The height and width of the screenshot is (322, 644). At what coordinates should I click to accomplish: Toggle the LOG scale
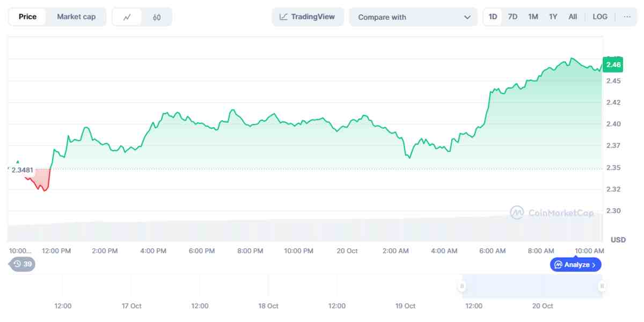pyautogui.click(x=600, y=17)
